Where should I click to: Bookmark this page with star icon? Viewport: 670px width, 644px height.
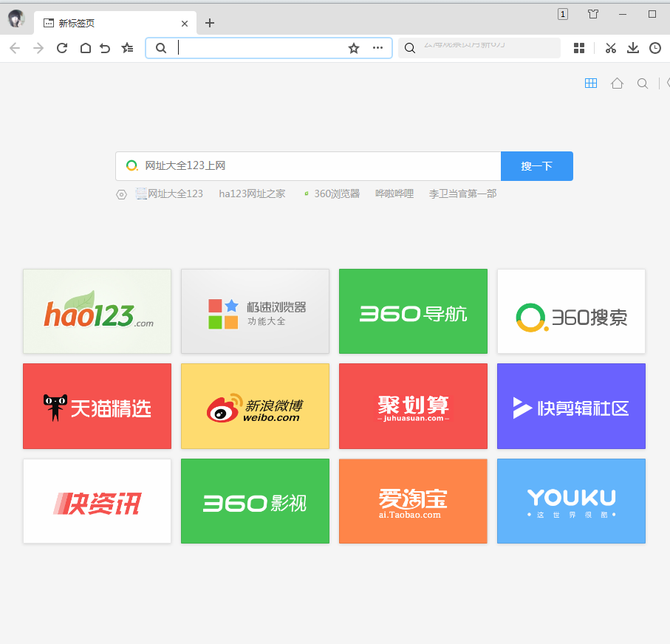coord(353,48)
